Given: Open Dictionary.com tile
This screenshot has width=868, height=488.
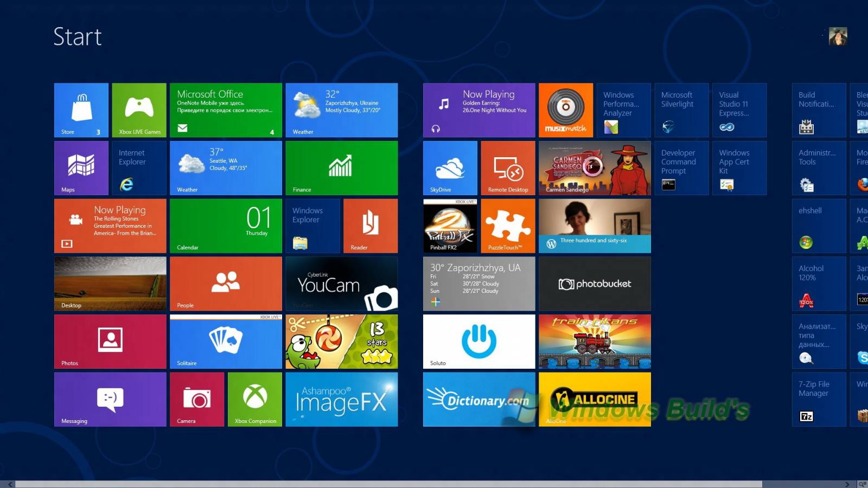Looking at the screenshot, I should pyautogui.click(x=479, y=399).
